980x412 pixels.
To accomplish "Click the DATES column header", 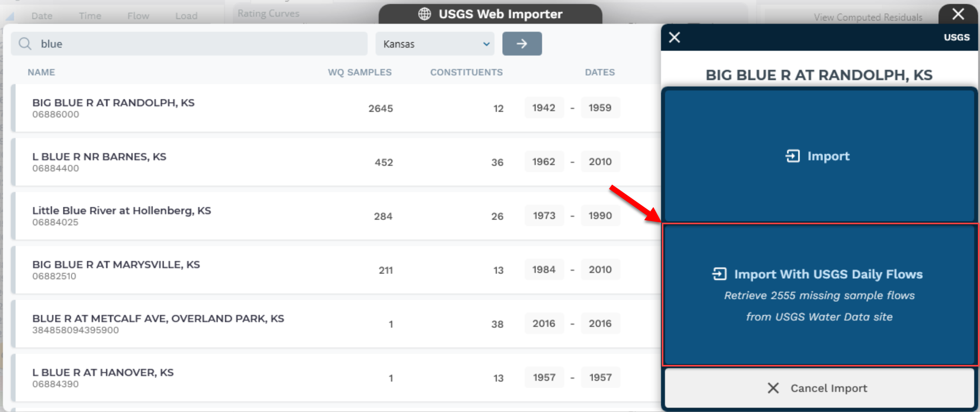I will pyautogui.click(x=599, y=72).
